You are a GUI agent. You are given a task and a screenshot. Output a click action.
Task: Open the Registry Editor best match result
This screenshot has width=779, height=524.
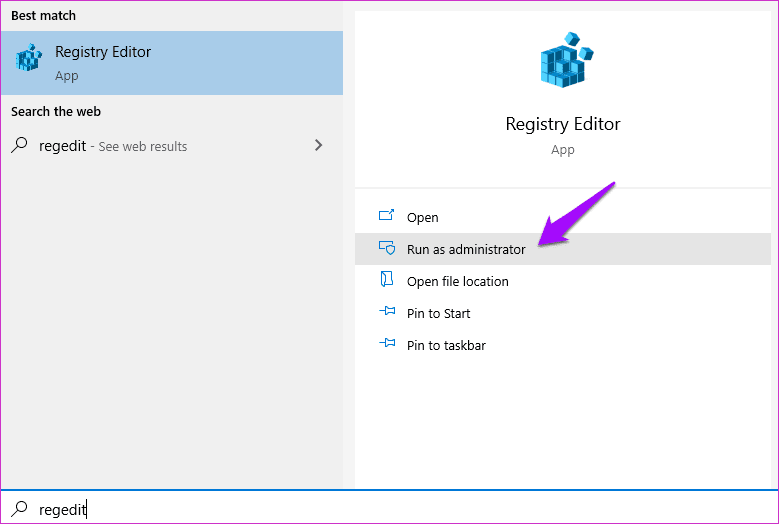[171, 63]
